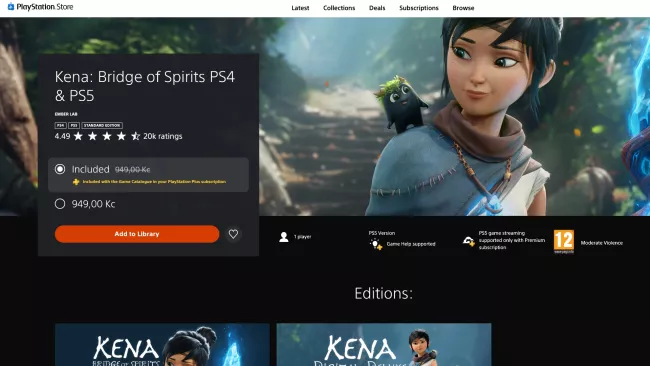Click the Add to Library button
The width and height of the screenshot is (650, 366).
coord(137,234)
